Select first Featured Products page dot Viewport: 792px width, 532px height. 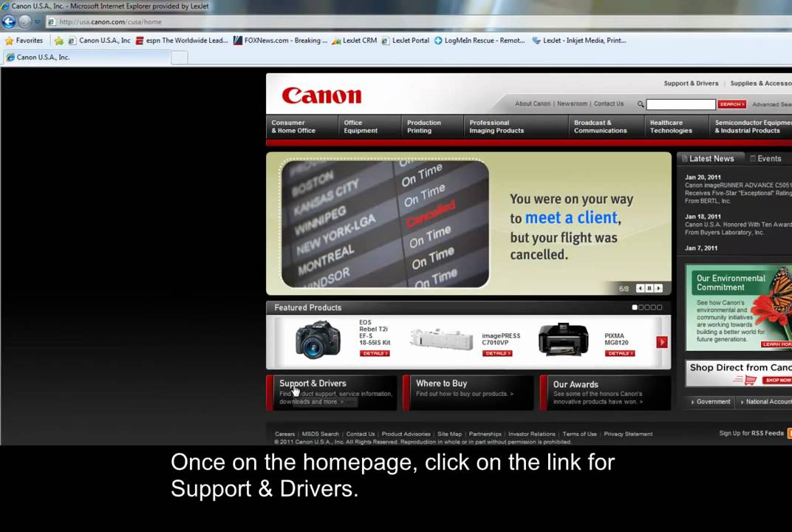[x=635, y=307]
